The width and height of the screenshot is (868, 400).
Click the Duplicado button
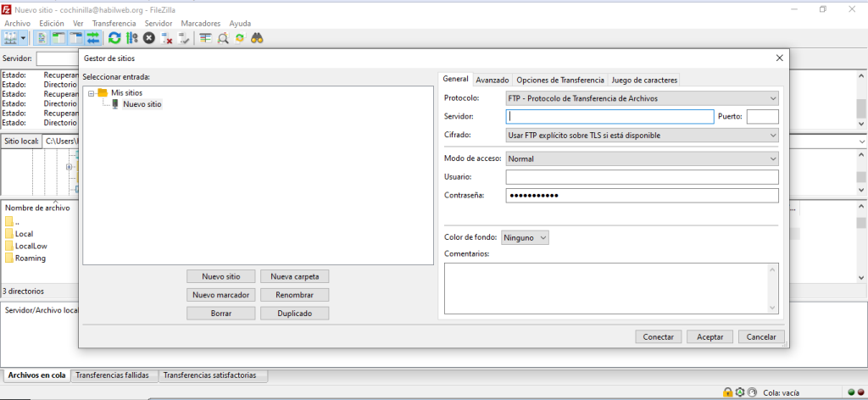294,314
